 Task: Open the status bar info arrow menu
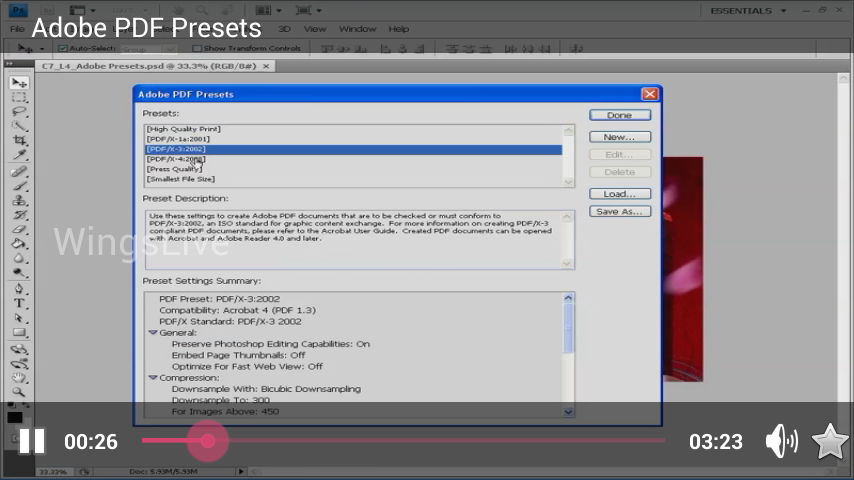[241, 471]
